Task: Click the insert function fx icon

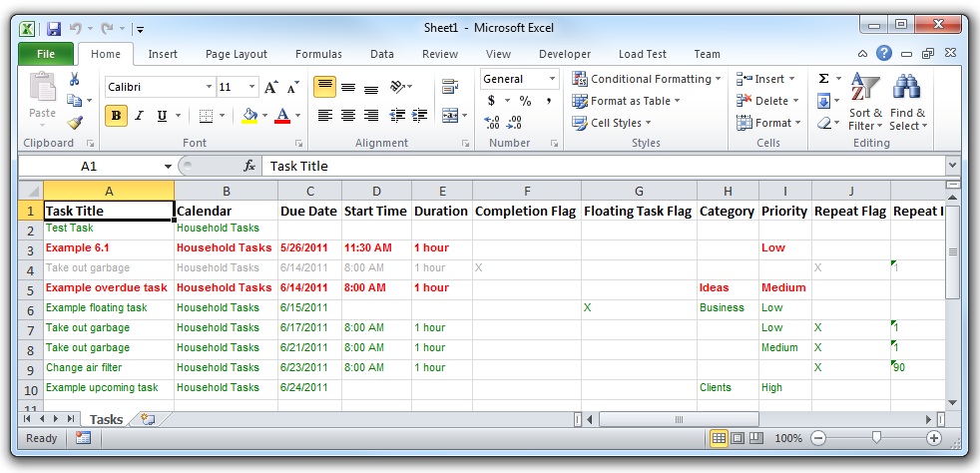Action: click(x=249, y=167)
